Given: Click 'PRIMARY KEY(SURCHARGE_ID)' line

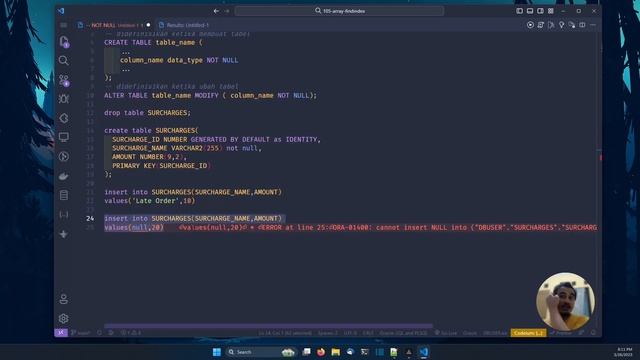Looking at the screenshot, I should (x=161, y=166).
